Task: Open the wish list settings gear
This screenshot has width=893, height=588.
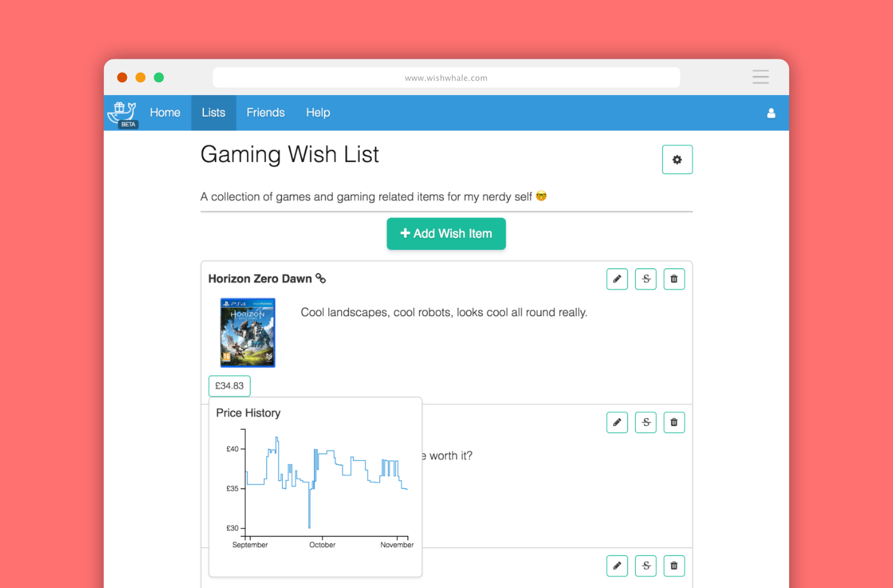Action: pos(677,159)
